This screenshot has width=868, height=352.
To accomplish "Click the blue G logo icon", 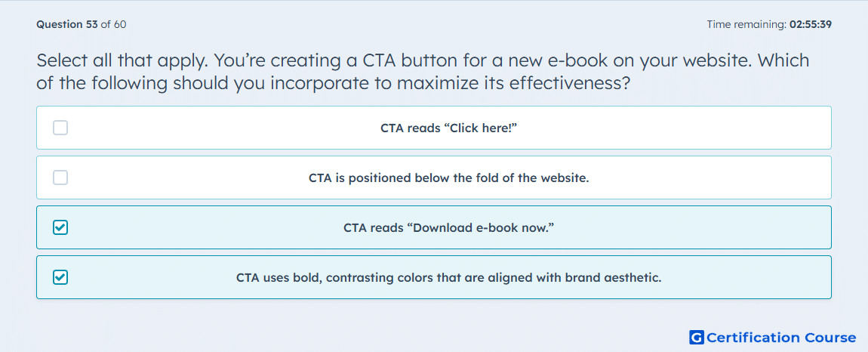I will tap(697, 337).
